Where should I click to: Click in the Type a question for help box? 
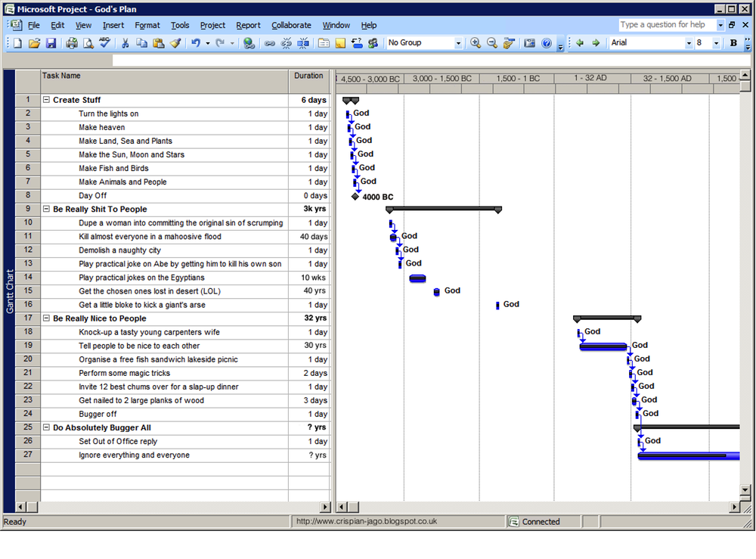pos(668,25)
